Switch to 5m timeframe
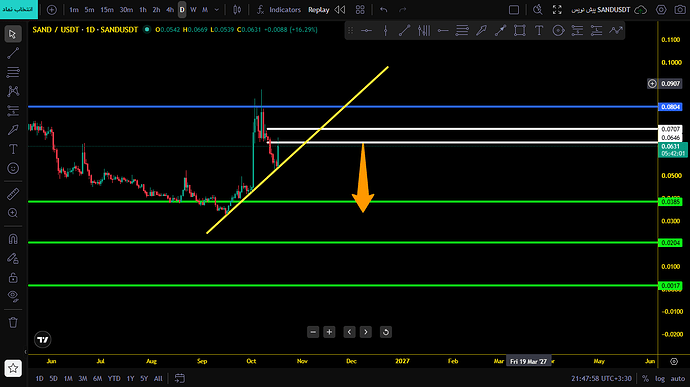 [89, 10]
